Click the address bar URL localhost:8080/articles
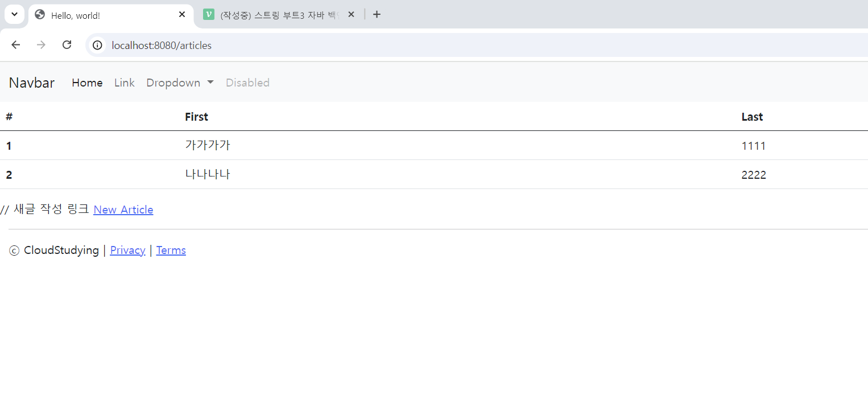Screen dimensions: 868x394 point(162,46)
